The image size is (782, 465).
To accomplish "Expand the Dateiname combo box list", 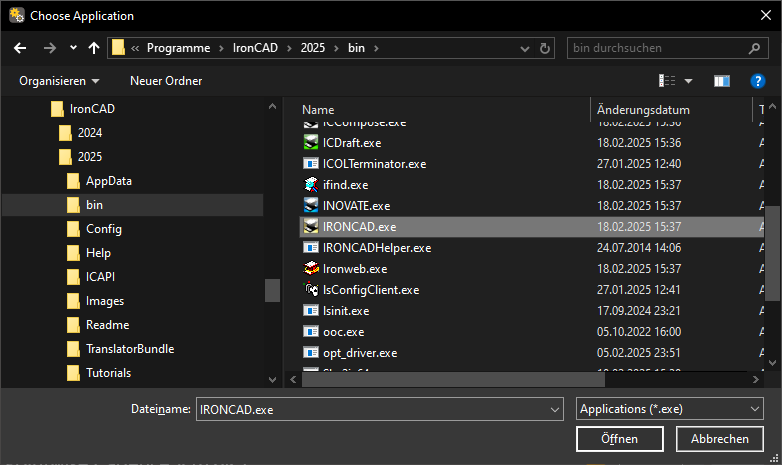I will click(x=555, y=410).
